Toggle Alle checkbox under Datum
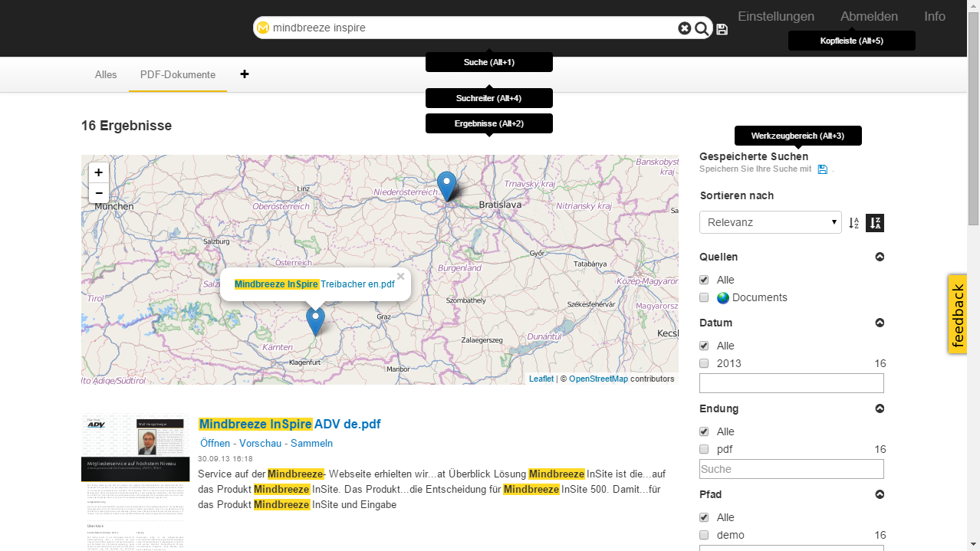 point(704,346)
